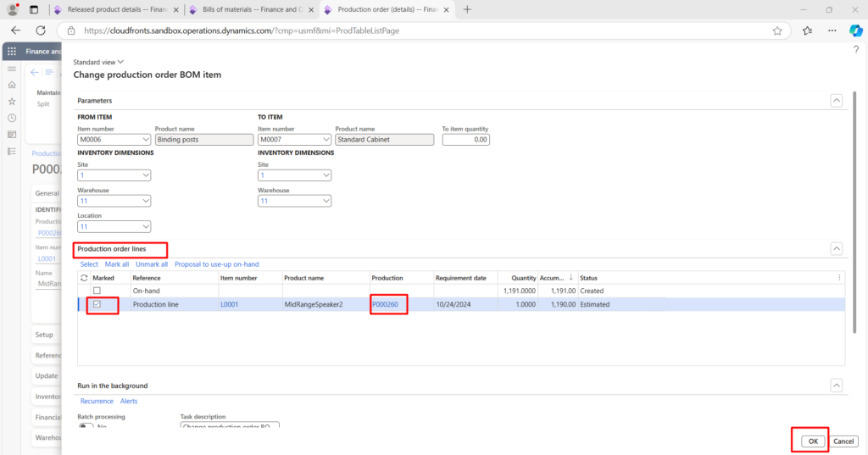Click the browser back arrow
The width and height of the screenshot is (868, 455).
point(15,31)
